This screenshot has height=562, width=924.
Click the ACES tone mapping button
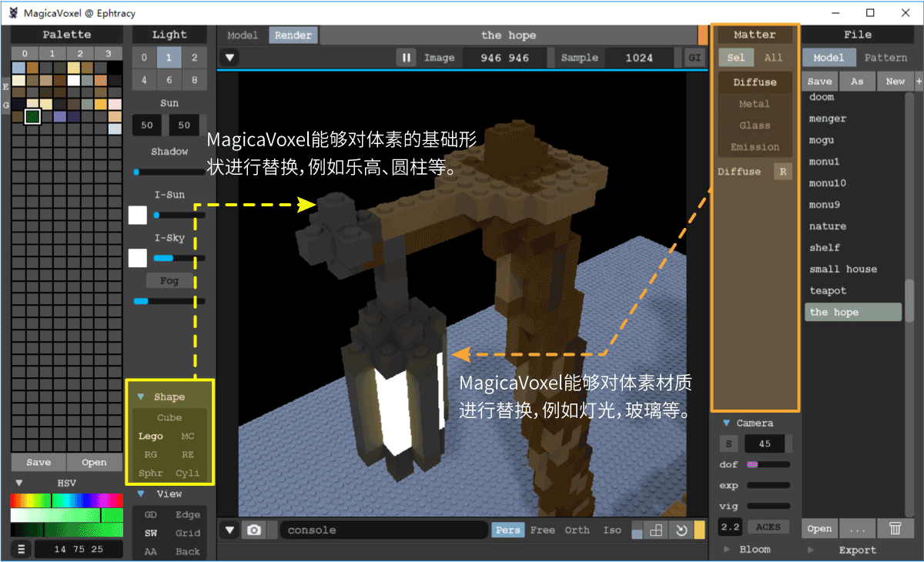768,527
